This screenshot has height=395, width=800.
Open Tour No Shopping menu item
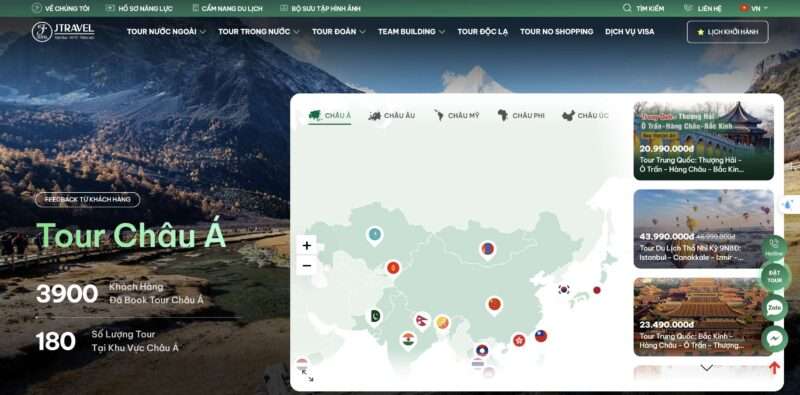coord(557,32)
